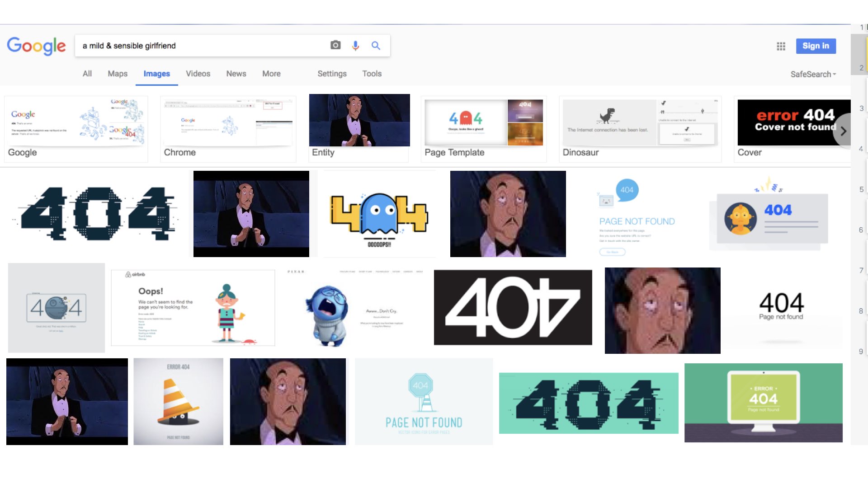Click the Google logo
868x488 pixels.
click(x=36, y=46)
